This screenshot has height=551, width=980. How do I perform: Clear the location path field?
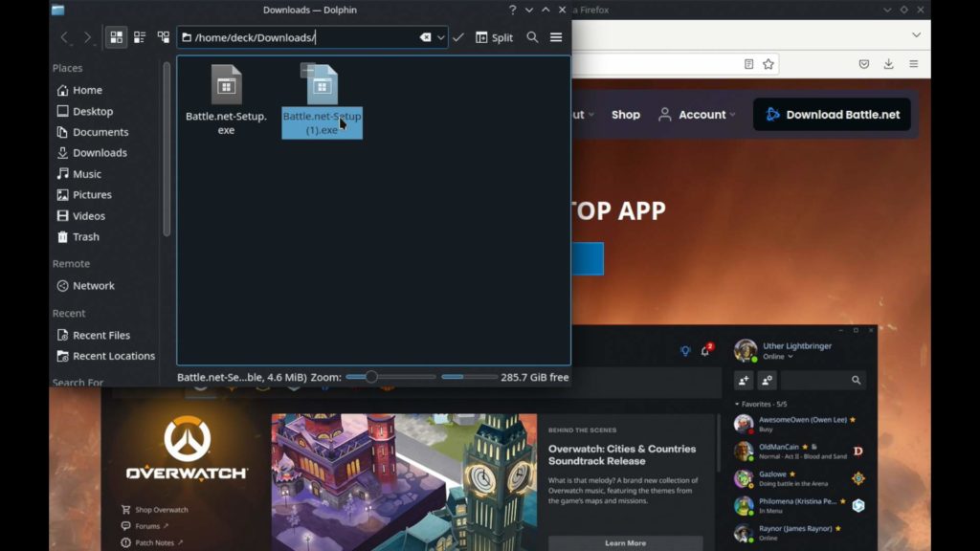(425, 37)
